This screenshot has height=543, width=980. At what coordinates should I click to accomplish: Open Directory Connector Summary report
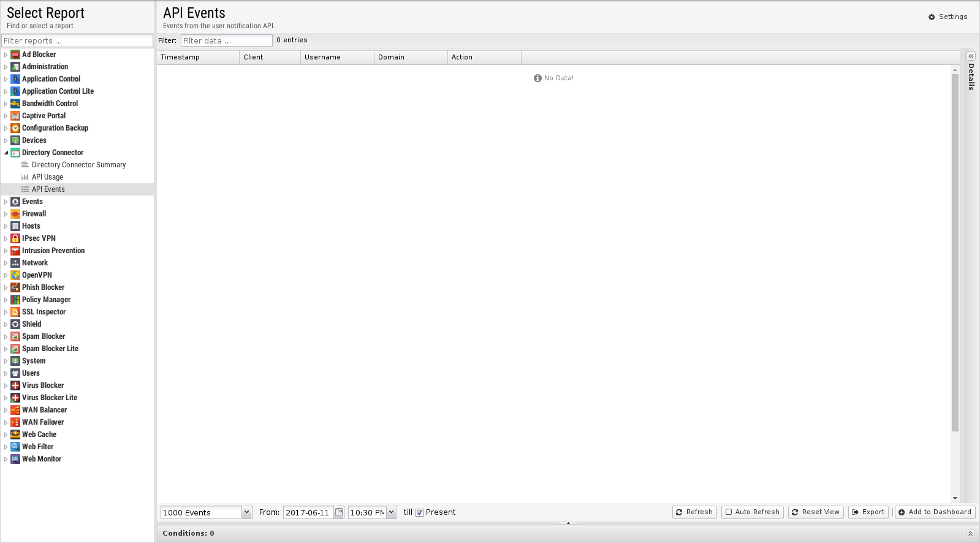pos(78,165)
